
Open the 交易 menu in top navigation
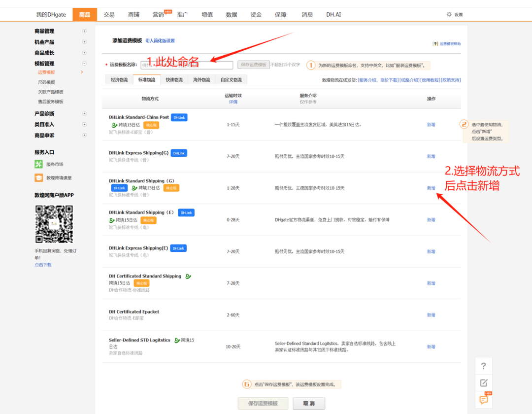tap(109, 14)
